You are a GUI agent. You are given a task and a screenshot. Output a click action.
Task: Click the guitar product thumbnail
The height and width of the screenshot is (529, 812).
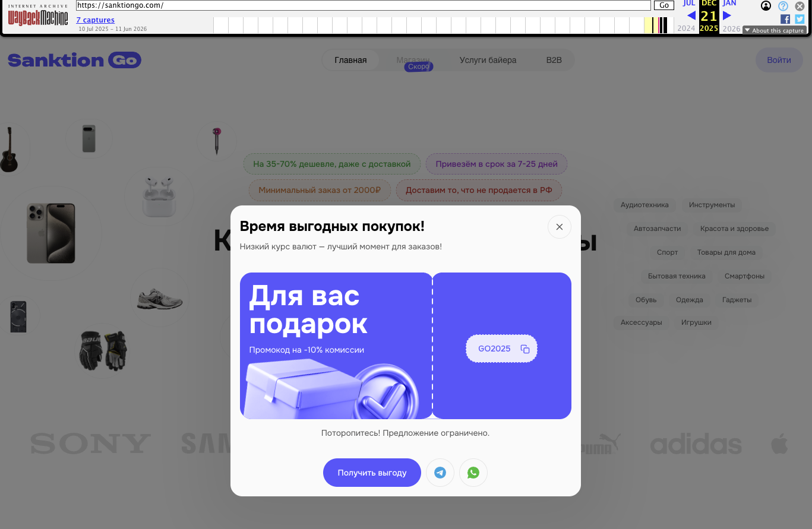click(8, 149)
